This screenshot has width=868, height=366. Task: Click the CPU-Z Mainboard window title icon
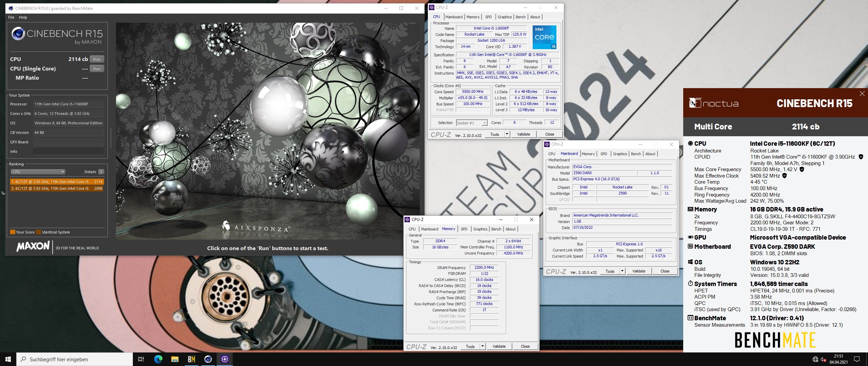pos(547,144)
